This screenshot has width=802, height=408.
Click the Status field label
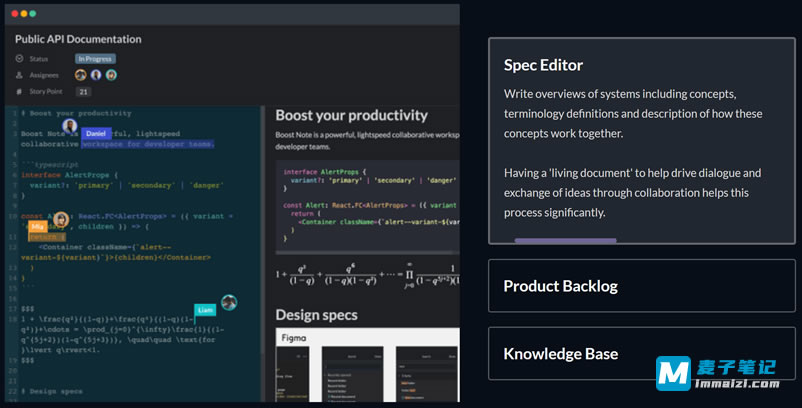pos(39,59)
